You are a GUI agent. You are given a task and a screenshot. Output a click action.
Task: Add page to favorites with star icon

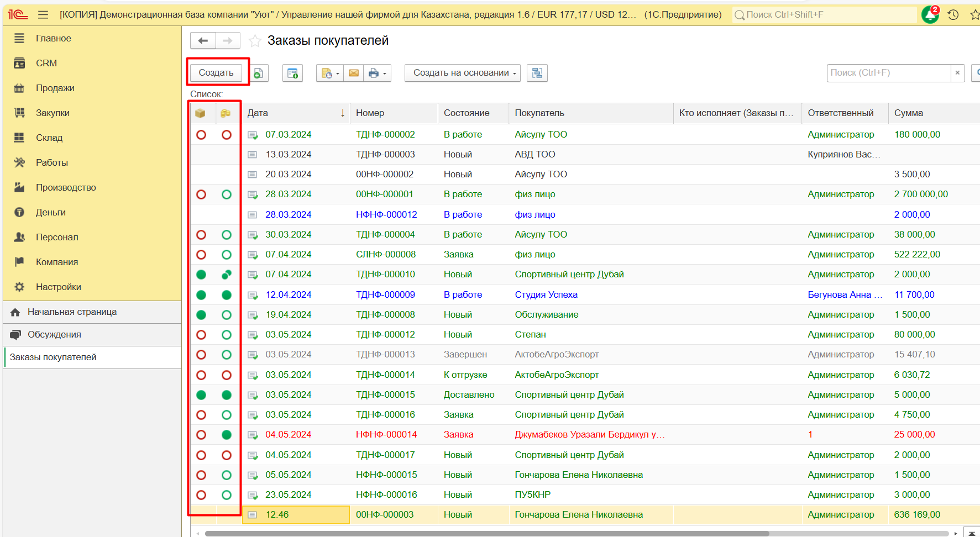(255, 41)
